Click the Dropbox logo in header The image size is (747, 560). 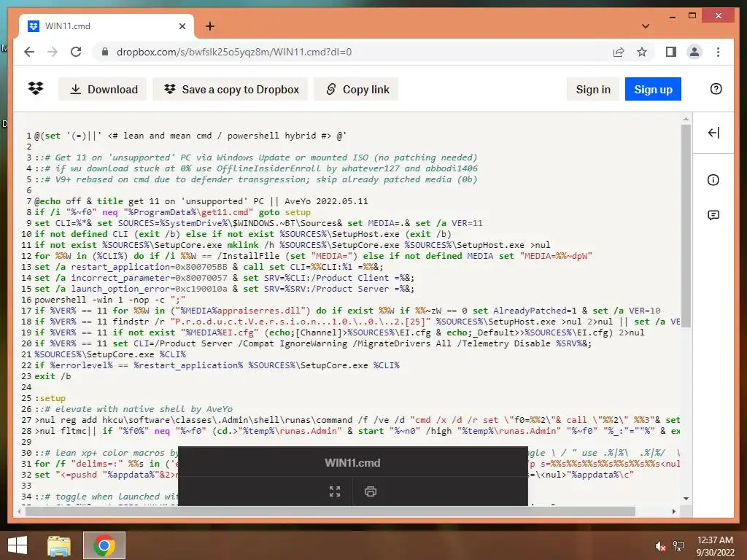(36, 88)
